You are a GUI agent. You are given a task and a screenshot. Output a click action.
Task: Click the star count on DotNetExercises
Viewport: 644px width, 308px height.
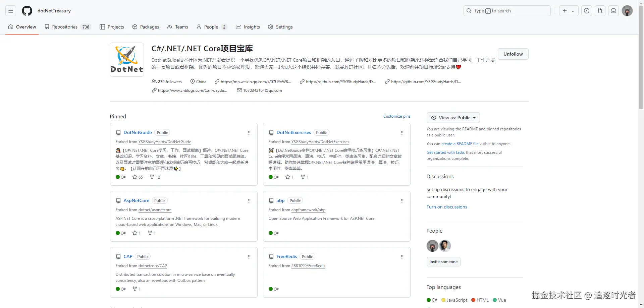(x=289, y=177)
